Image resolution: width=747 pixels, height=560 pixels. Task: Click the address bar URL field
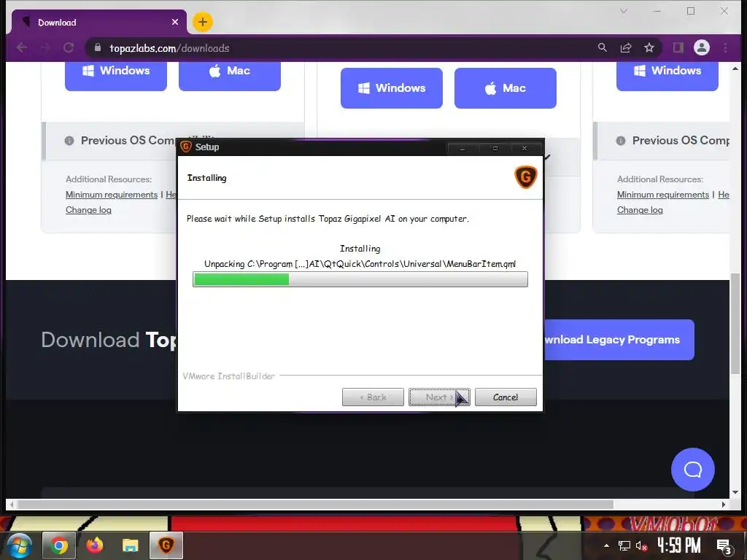[x=343, y=47]
